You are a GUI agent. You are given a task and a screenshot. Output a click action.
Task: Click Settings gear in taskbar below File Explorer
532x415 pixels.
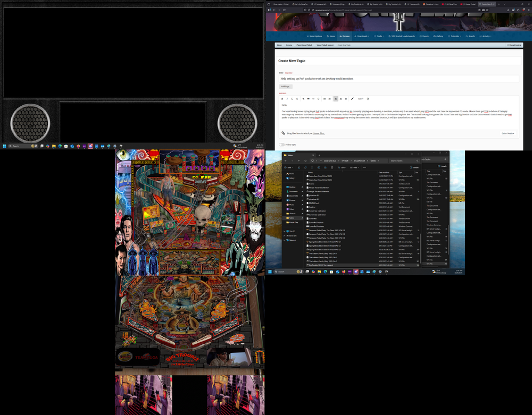click(x=380, y=272)
